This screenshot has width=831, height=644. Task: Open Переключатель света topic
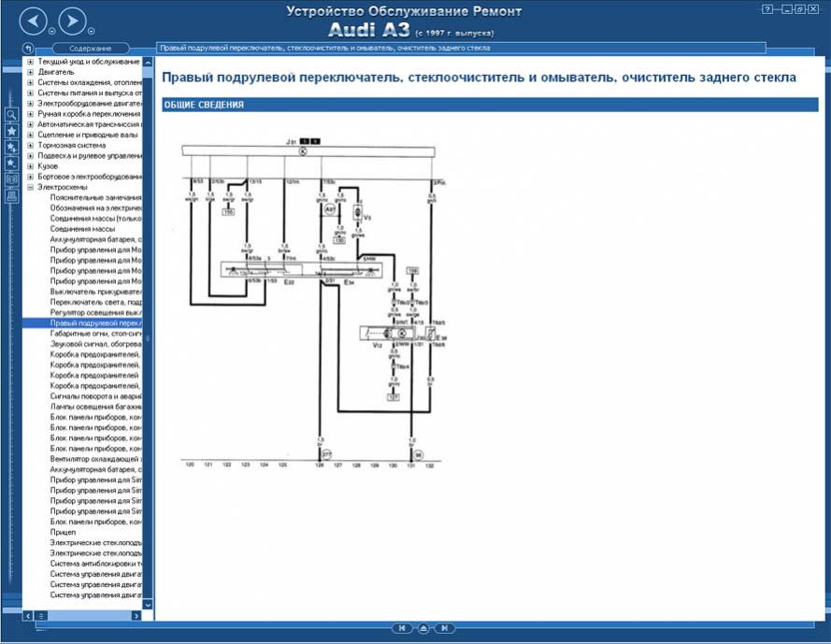coord(96,302)
